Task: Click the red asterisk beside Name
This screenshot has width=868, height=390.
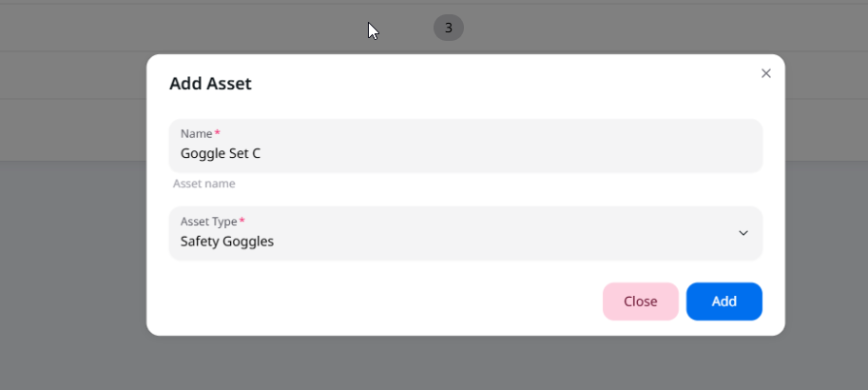Action: click(218, 132)
